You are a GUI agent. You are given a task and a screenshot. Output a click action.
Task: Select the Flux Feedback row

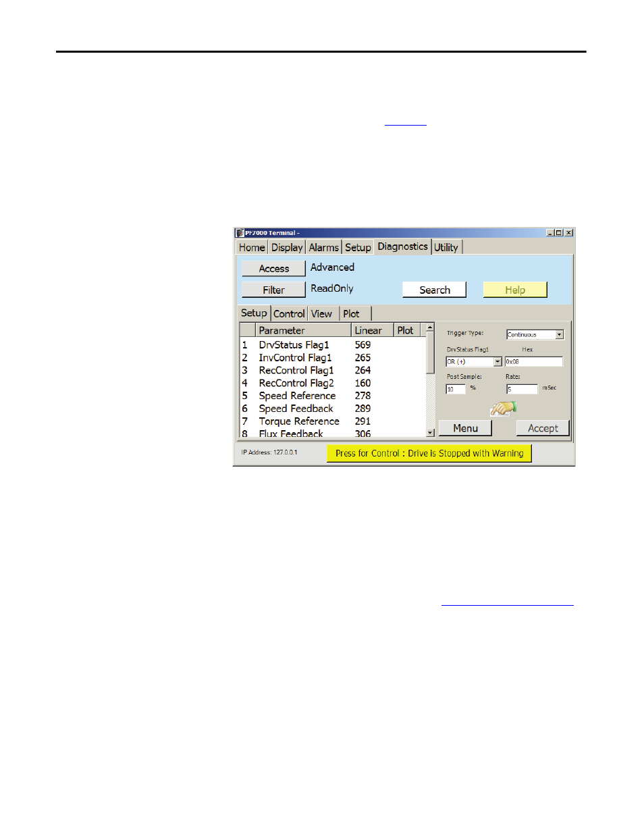(333, 433)
